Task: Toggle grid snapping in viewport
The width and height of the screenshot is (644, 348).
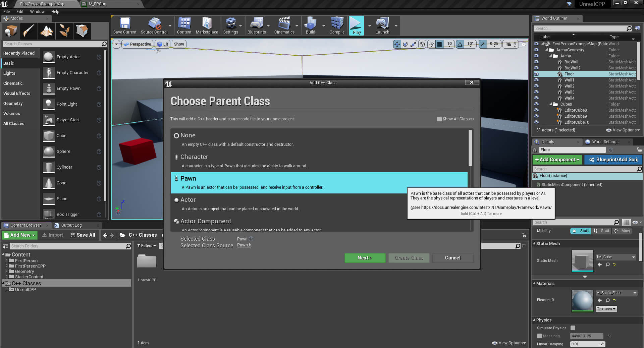Action: point(439,44)
